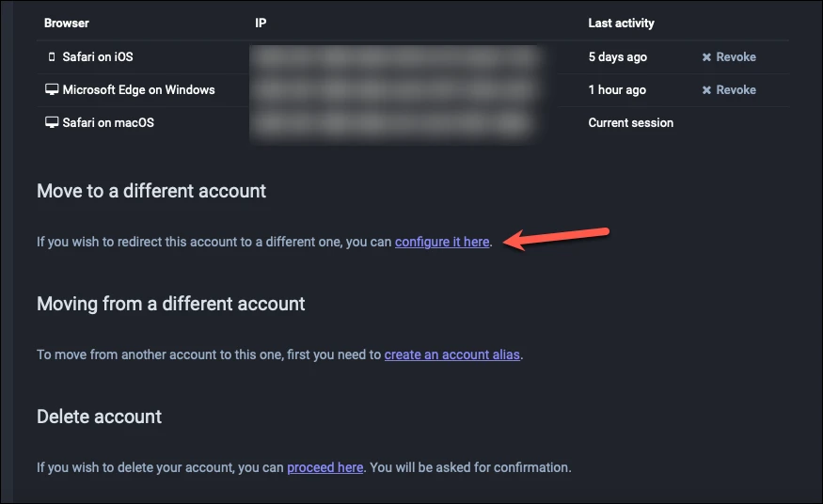Click the desktop icon beside Safari on macOS

pyautogui.click(x=52, y=123)
